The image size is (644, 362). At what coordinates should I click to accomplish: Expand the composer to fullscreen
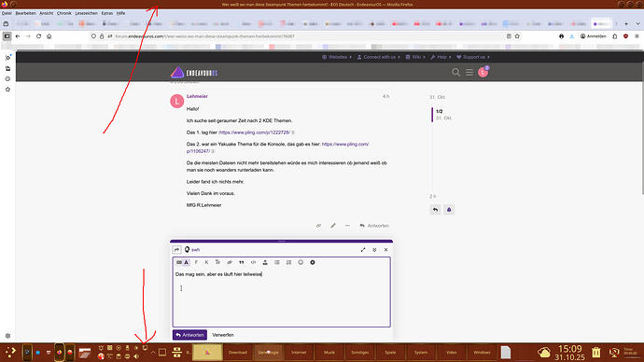(x=363, y=249)
